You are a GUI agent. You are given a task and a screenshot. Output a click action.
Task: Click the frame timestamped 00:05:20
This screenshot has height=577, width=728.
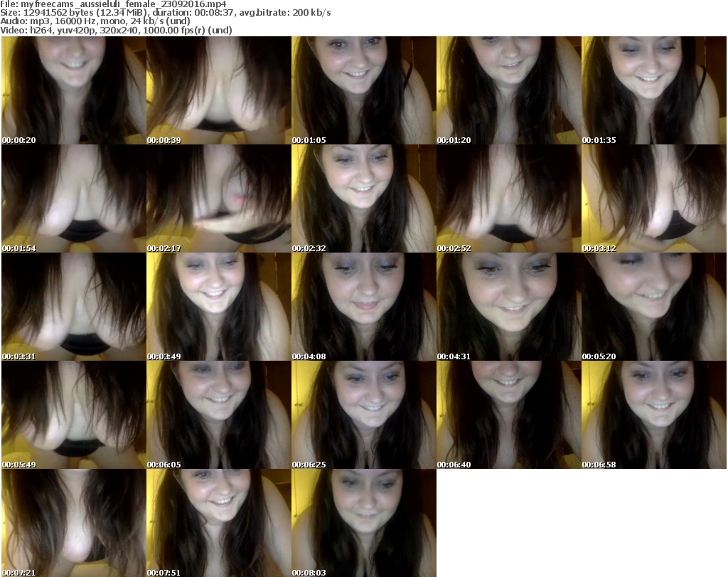(653, 307)
